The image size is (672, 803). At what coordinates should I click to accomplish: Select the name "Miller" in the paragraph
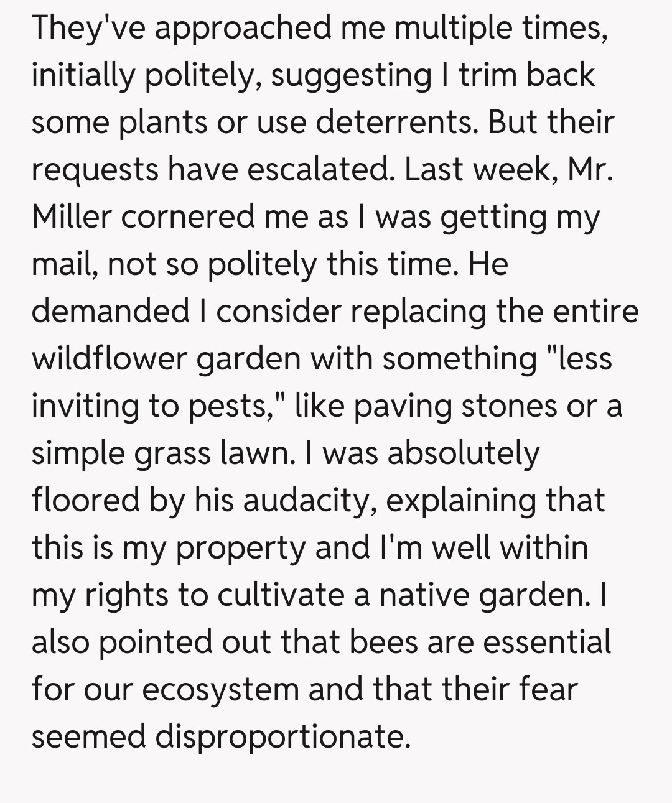click(x=72, y=216)
